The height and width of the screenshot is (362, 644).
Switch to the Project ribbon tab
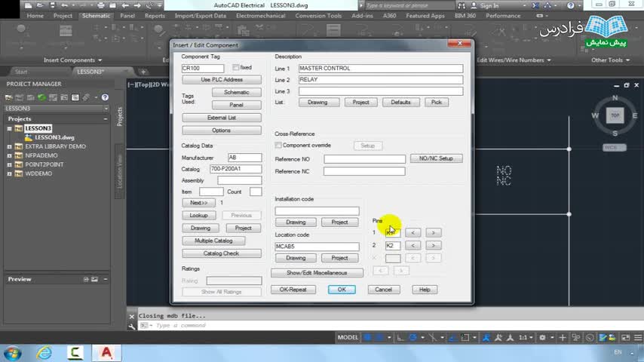63,16
